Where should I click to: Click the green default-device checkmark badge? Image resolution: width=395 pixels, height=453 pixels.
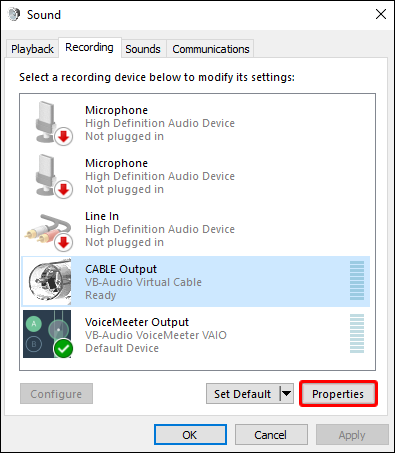(x=63, y=349)
